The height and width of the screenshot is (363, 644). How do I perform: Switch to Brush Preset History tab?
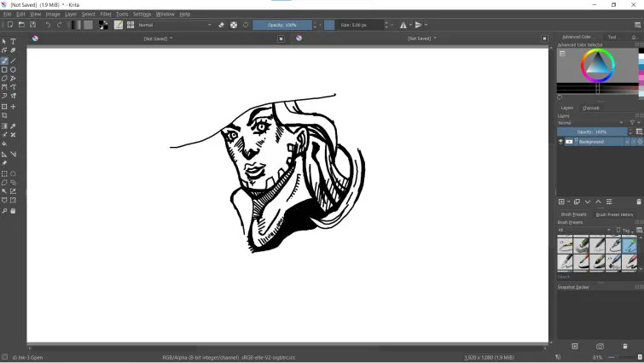point(614,214)
